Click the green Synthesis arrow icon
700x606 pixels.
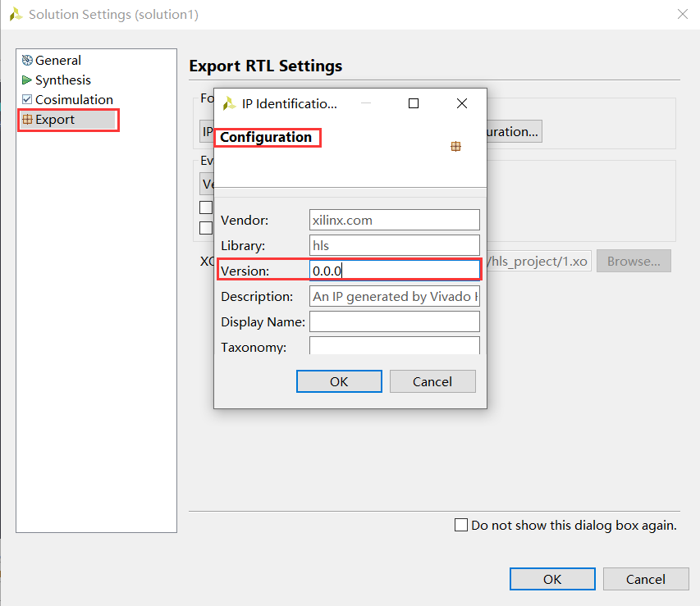[27, 80]
